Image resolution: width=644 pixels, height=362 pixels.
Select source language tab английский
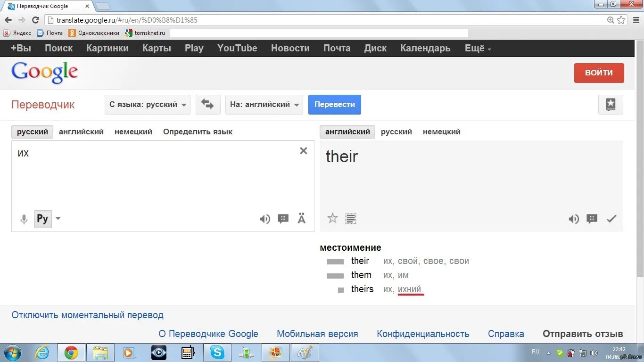point(81,132)
